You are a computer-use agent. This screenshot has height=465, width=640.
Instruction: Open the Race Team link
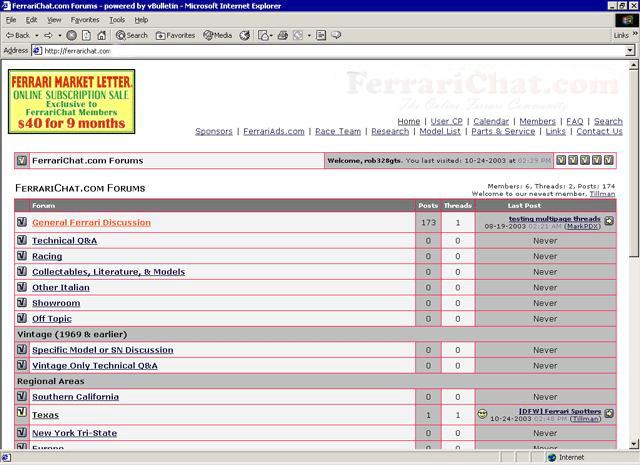click(x=338, y=131)
